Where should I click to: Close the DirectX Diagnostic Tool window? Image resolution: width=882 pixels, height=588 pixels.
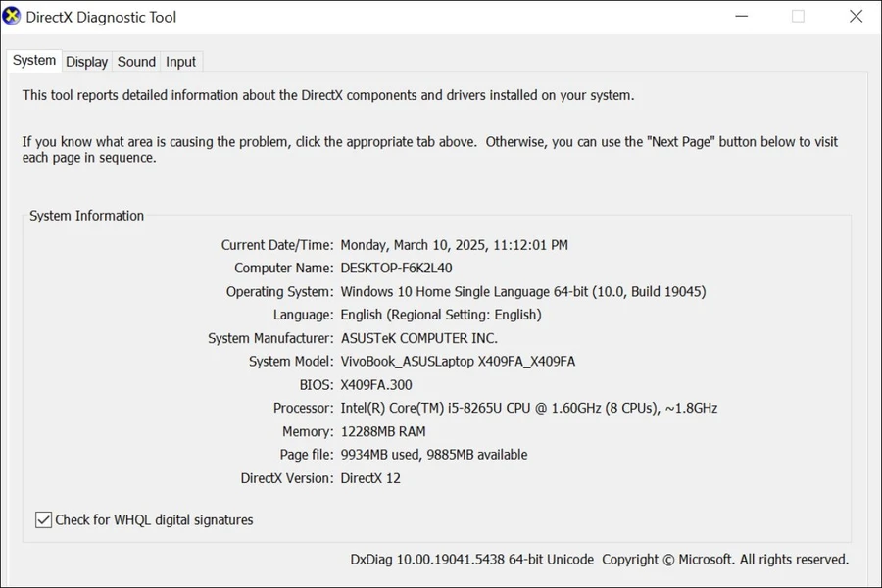click(856, 17)
